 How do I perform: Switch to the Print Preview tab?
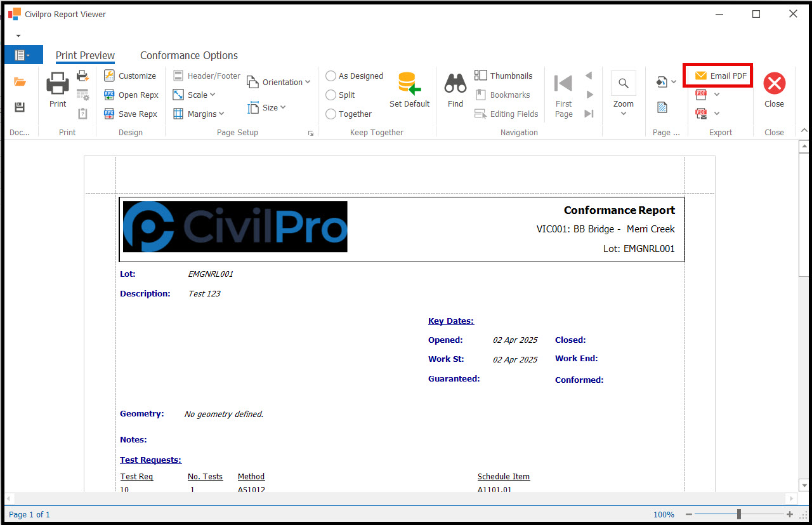[85, 55]
